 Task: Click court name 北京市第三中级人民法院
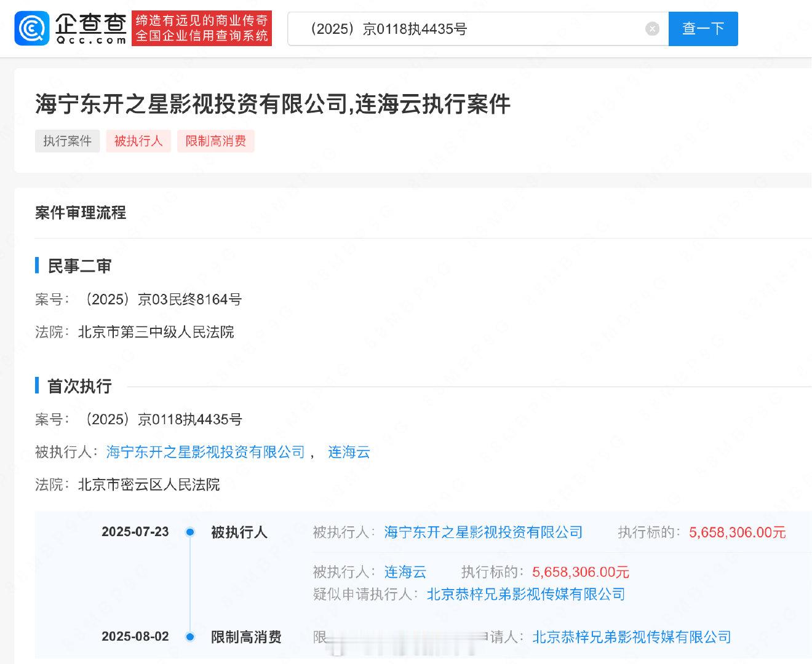[x=156, y=332]
